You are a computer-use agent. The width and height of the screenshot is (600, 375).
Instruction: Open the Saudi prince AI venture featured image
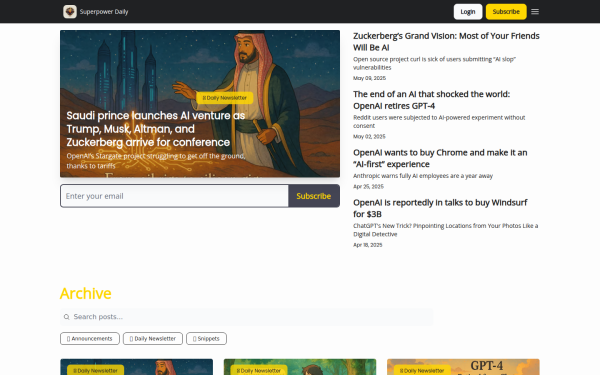coord(200,103)
